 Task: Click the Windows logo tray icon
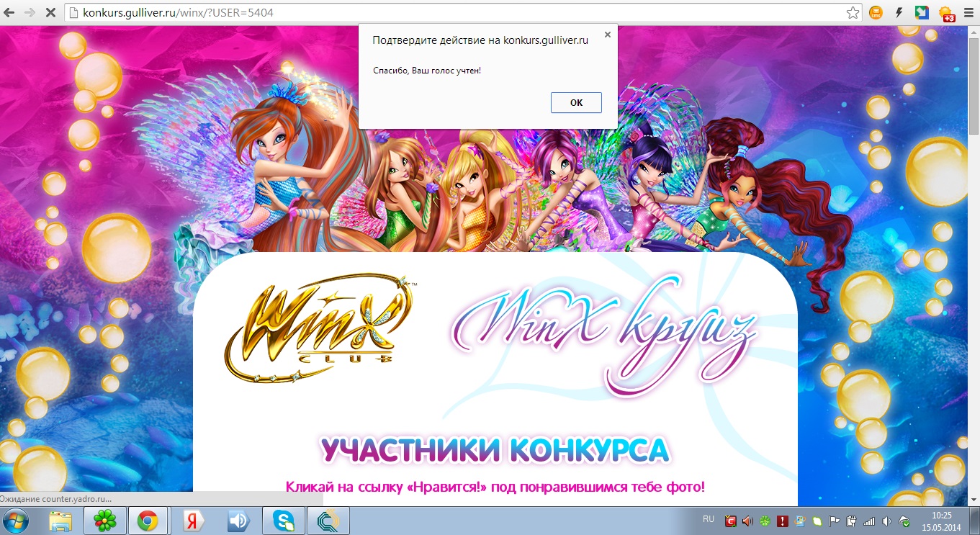pos(799,521)
